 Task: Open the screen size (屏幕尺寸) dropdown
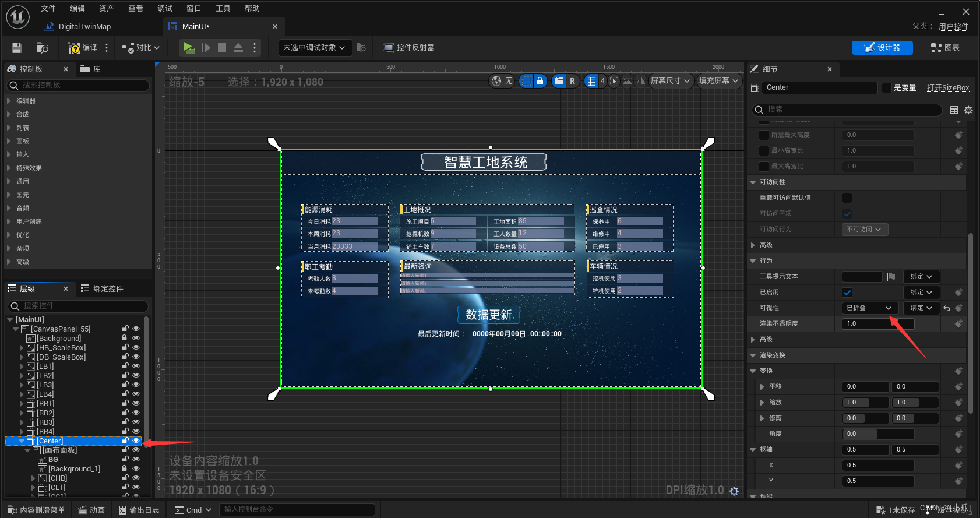click(x=671, y=81)
